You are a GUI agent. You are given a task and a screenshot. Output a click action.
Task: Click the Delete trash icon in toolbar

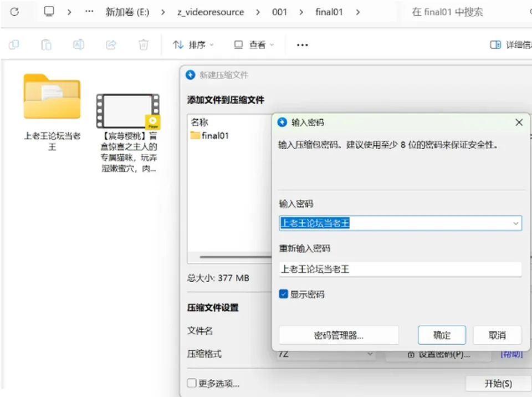click(144, 44)
